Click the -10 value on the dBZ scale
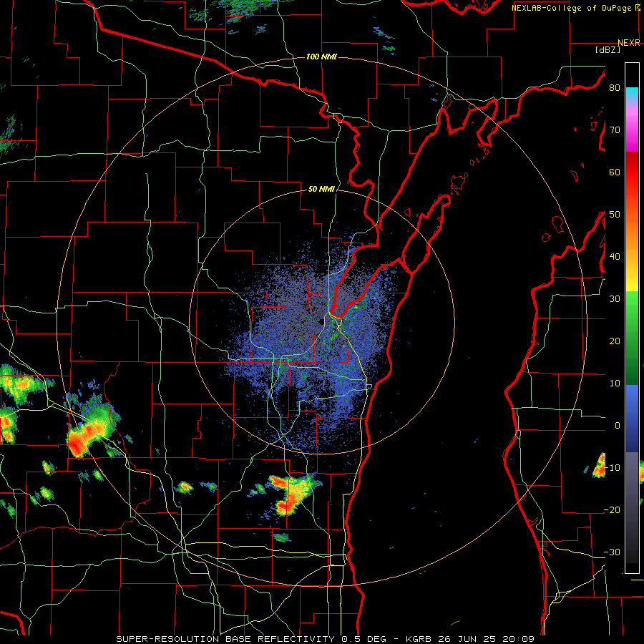644x644 pixels. pyautogui.click(x=612, y=468)
